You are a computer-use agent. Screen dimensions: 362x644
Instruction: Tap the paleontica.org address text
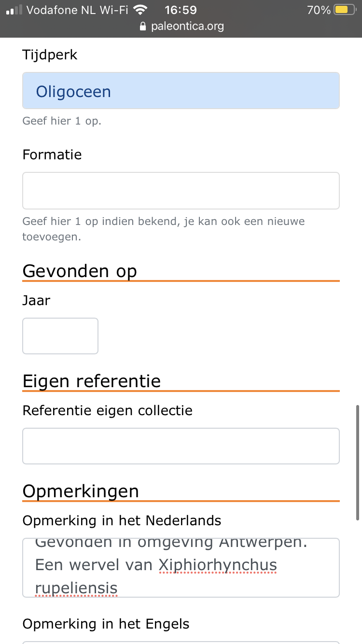(187, 26)
